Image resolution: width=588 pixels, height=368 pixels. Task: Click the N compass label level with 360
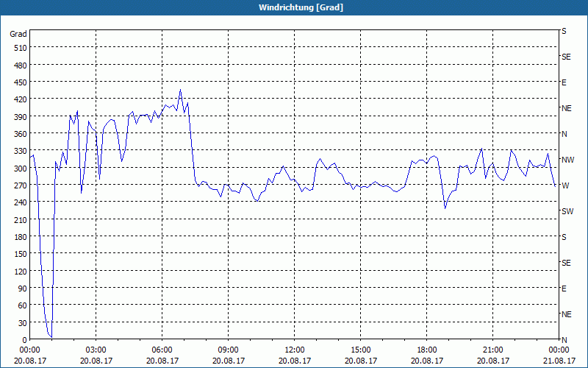(x=564, y=134)
